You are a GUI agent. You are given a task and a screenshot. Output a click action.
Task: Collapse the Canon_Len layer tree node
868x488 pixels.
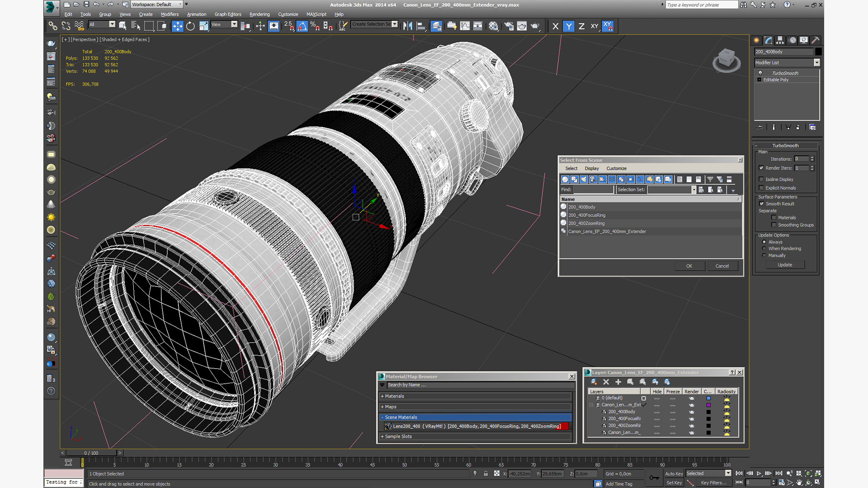point(591,405)
